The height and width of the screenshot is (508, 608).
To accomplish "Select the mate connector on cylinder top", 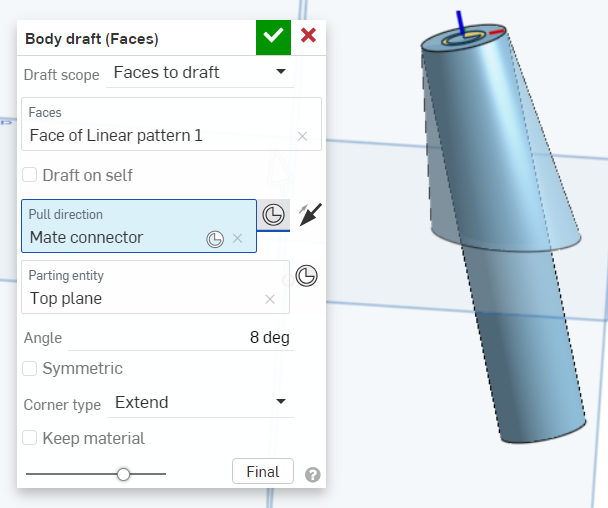I will (x=464, y=37).
